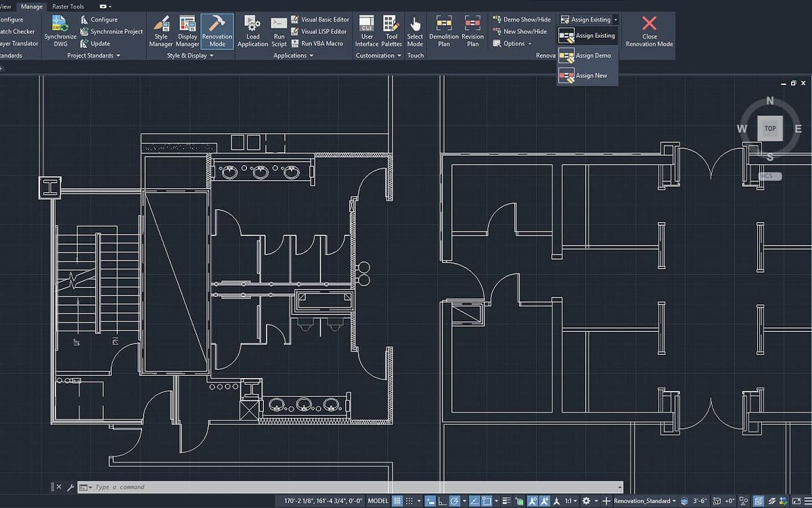
Task: Toggle the grid display in status bar
Action: [396, 501]
